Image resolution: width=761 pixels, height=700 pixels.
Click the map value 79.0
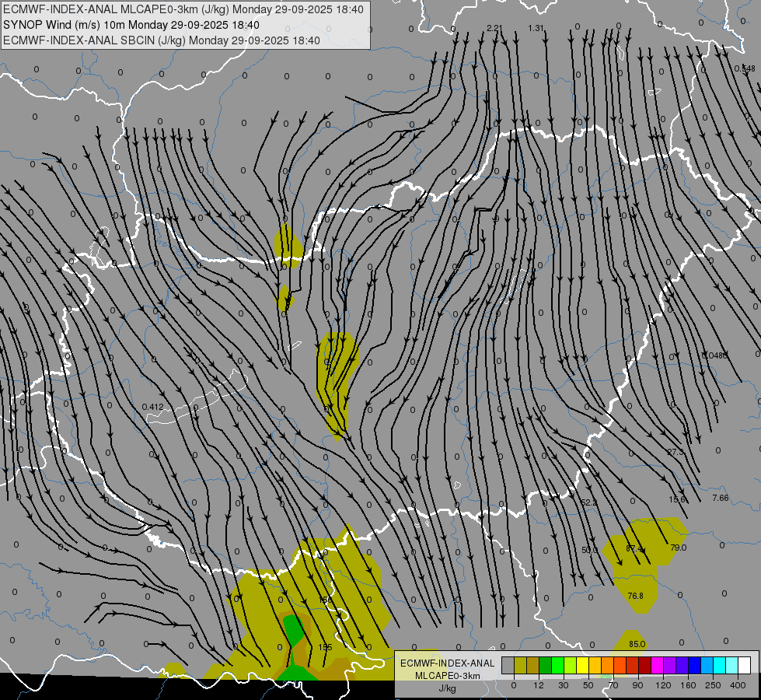[x=679, y=548]
